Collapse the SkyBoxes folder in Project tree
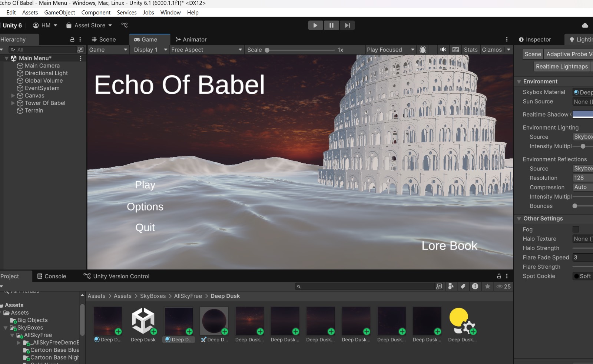The image size is (593, 364). 6,328
